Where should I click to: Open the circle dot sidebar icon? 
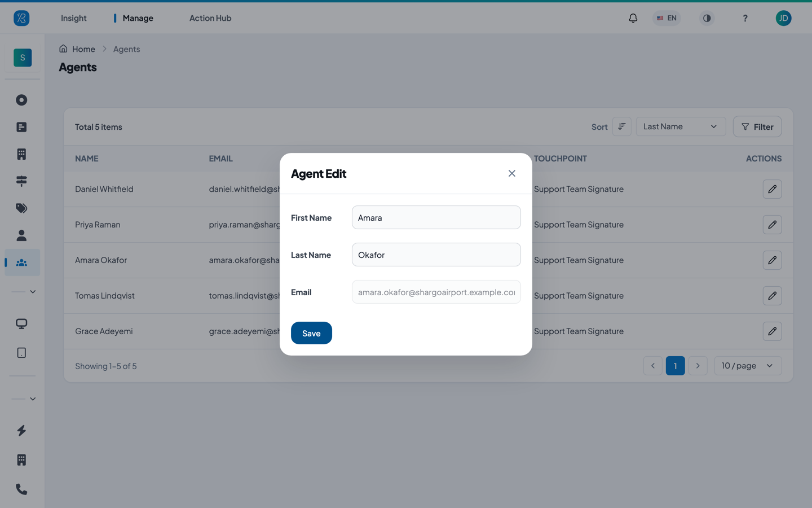(x=21, y=100)
